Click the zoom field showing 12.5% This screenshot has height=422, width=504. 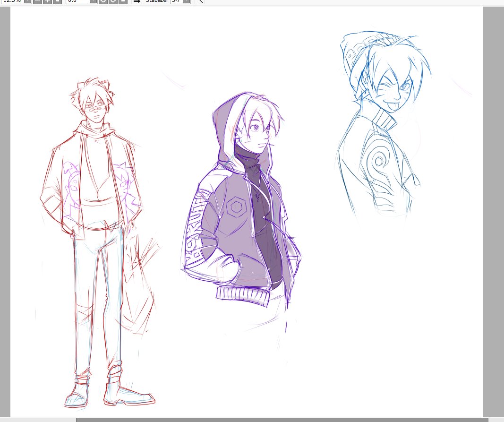(x=12, y=2)
